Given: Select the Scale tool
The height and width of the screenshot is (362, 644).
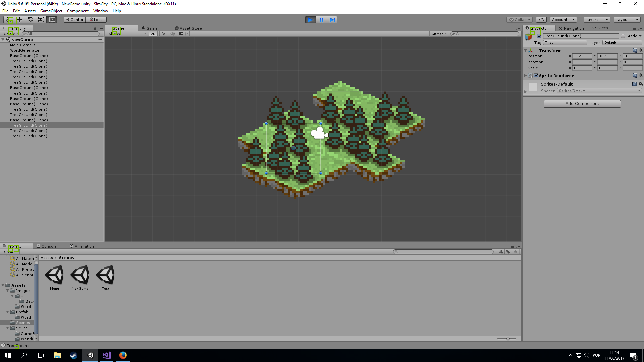Looking at the screenshot, I should tap(41, 20).
